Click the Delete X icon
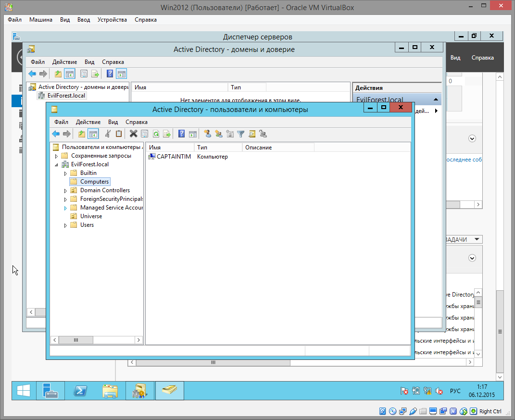The width and height of the screenshot is (515, 420). tap(133, 134)
